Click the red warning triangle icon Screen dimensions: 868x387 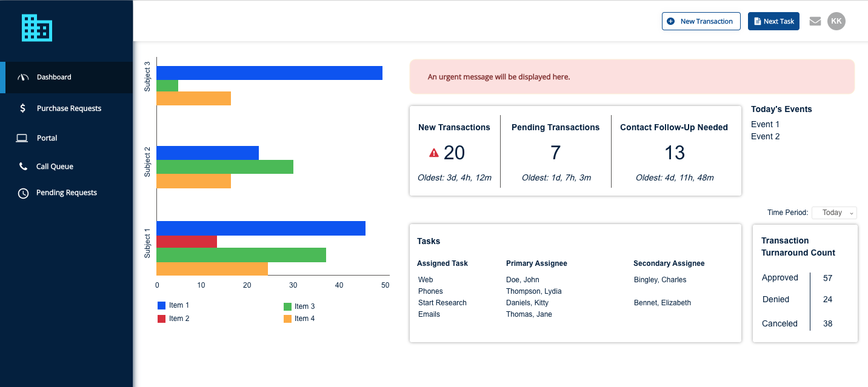434,153
